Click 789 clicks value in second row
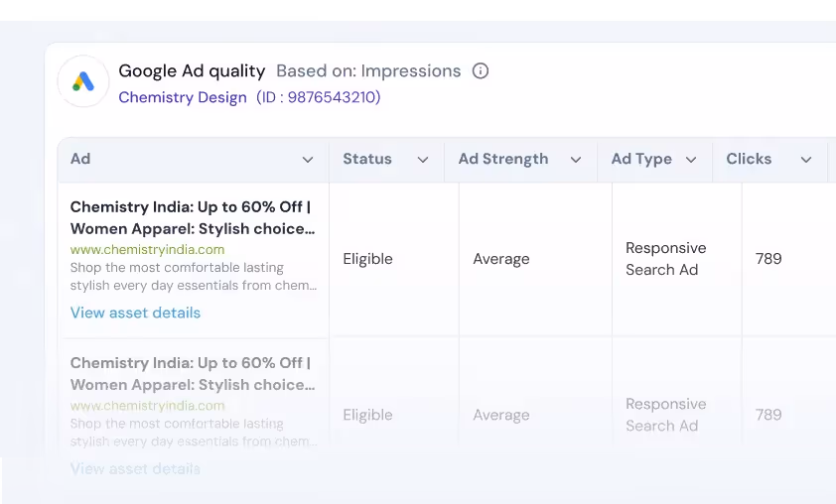836x504 pixels. click(x=768, y=415)
